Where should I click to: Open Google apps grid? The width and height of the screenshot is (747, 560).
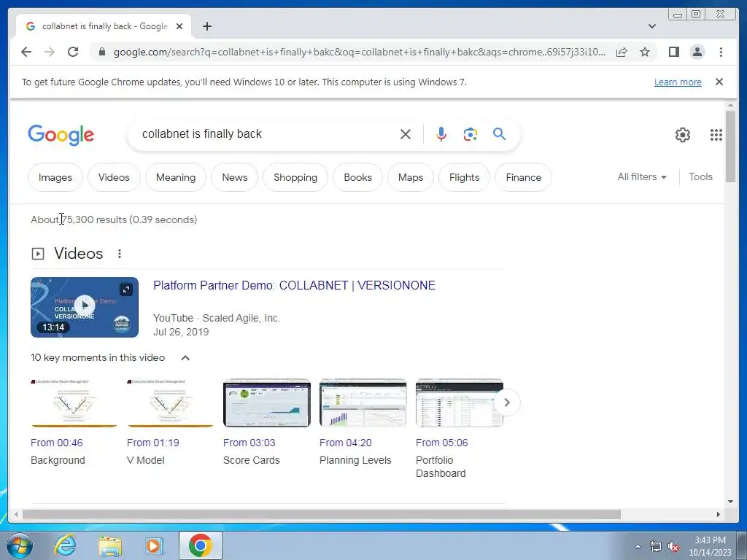716,135
